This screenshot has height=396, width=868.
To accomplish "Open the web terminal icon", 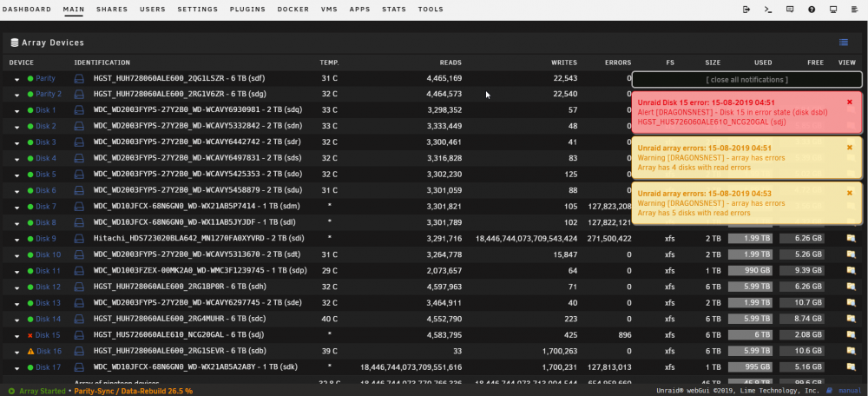I will coord(768,10).
